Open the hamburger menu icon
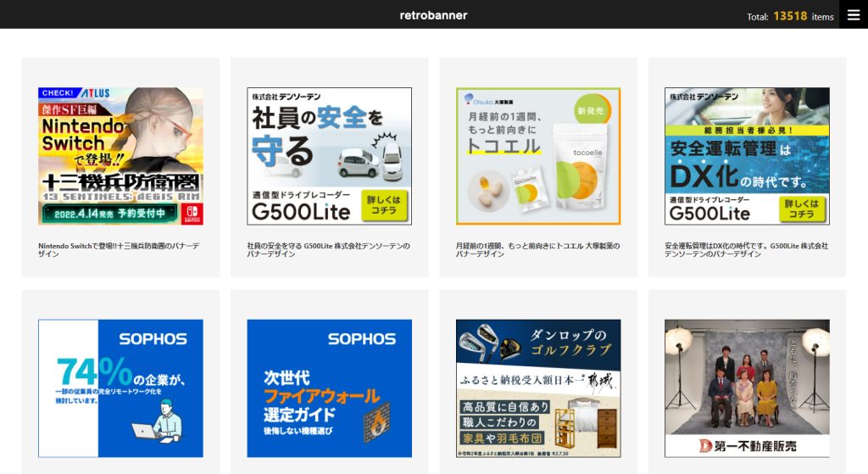This screenshot has height=474, width=868. [x=853, y=14]
